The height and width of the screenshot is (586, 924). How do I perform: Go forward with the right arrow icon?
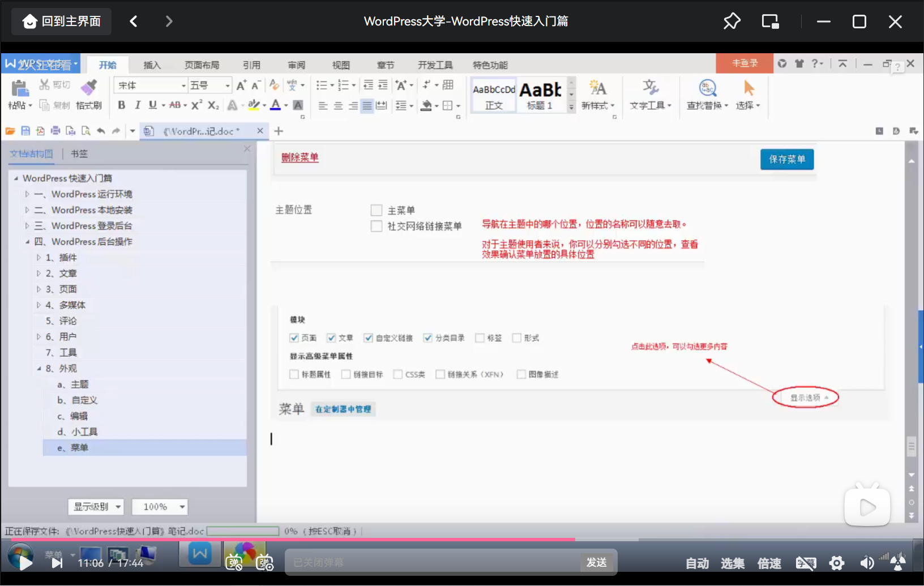[x=169, y=22]
